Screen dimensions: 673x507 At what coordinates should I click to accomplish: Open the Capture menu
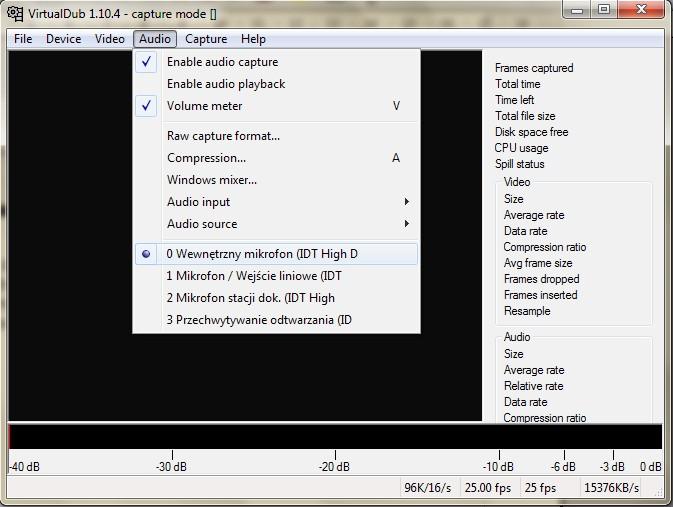[206, 39]
